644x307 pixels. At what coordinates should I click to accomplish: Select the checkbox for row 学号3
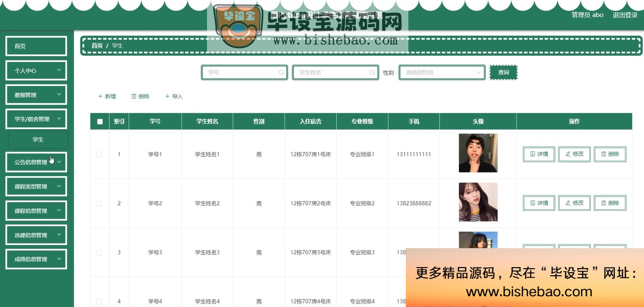tap(99, 253)
